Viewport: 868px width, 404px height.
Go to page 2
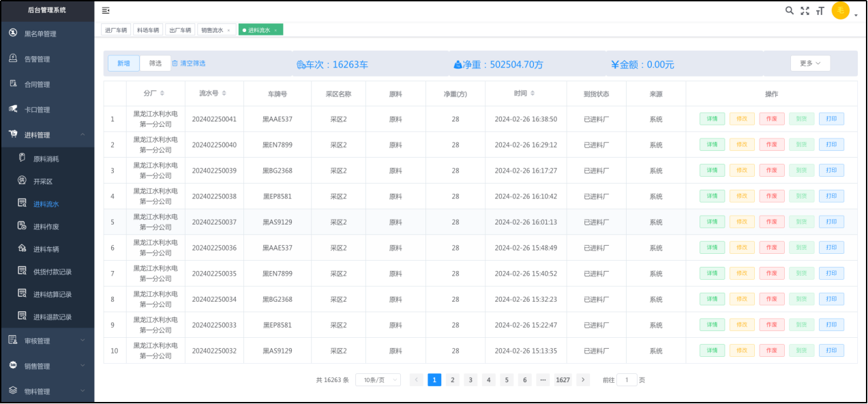coord(452,380)
